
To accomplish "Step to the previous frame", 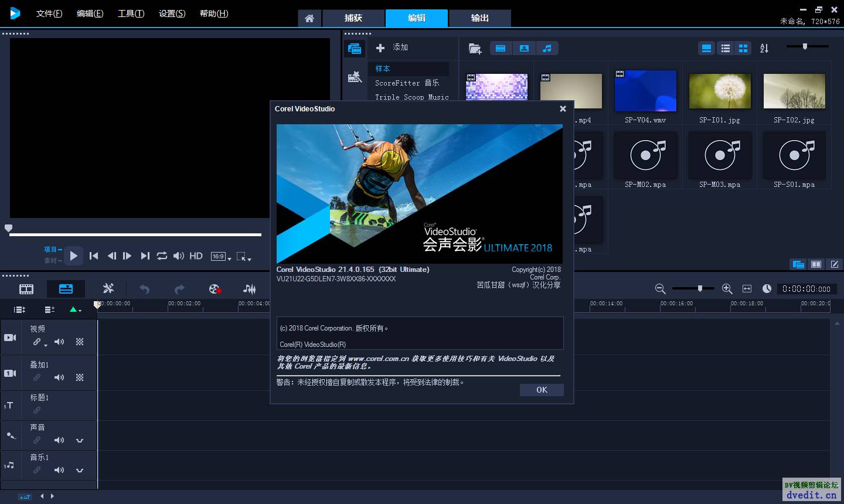I will tap(111, 256).
